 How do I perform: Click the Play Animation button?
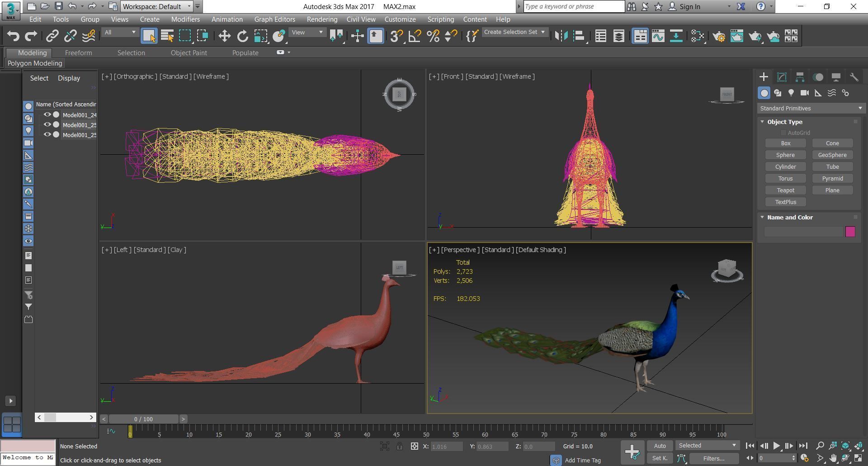776,446
